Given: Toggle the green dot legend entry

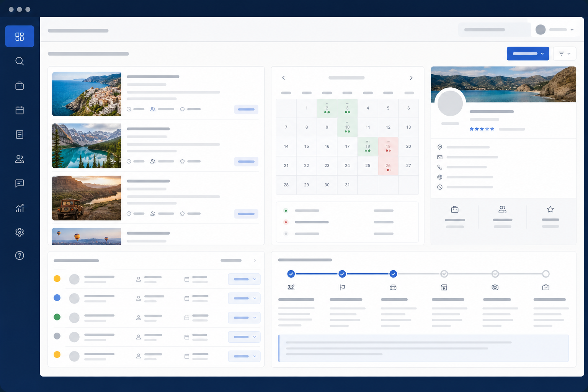Looking at the screenshot, I should coord(286,211).
